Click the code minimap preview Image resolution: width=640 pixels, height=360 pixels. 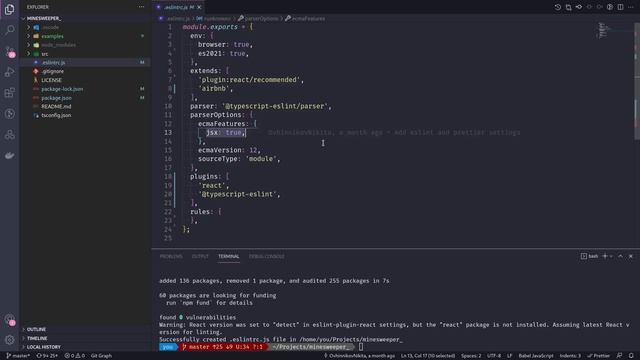pos(603,30)
